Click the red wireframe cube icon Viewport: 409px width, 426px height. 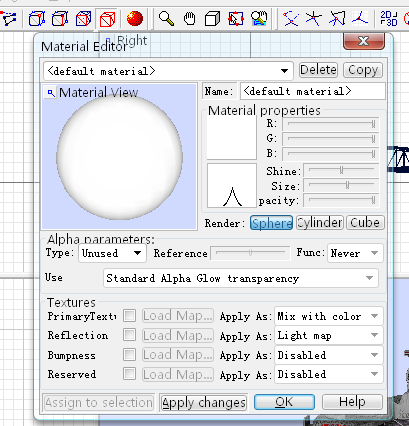coord(107,19)
